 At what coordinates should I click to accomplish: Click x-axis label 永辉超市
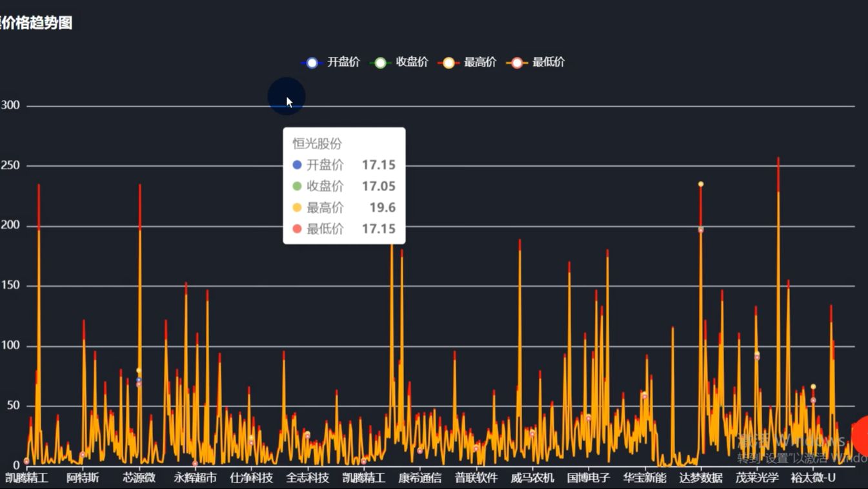195,478
